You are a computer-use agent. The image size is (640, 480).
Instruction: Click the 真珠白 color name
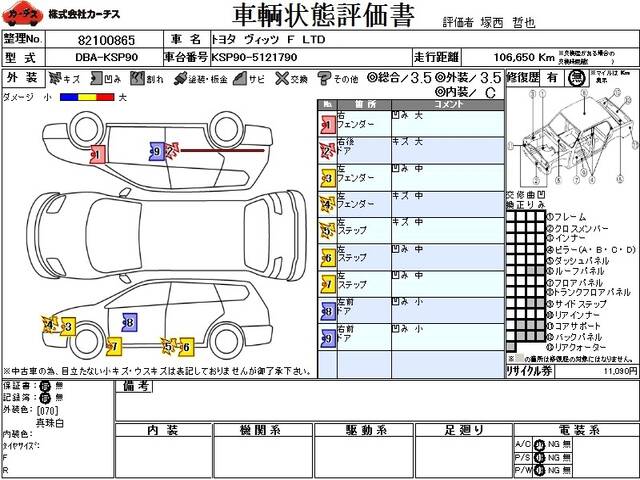click(49, 423)
